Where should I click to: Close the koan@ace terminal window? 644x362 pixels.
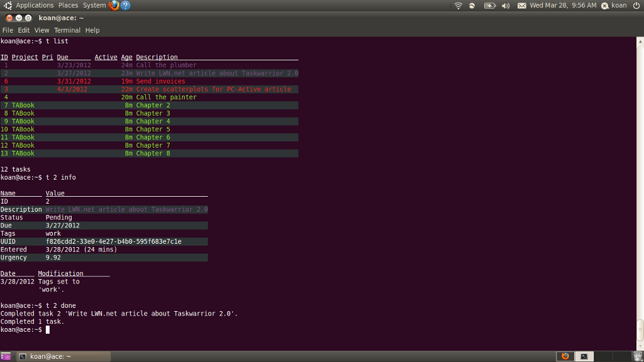pos(9,18)
